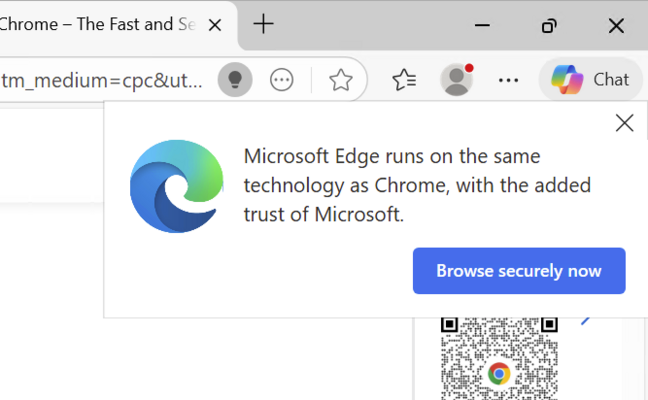Restore down the browser window
The image size is (648, 400).
(548, 25)
